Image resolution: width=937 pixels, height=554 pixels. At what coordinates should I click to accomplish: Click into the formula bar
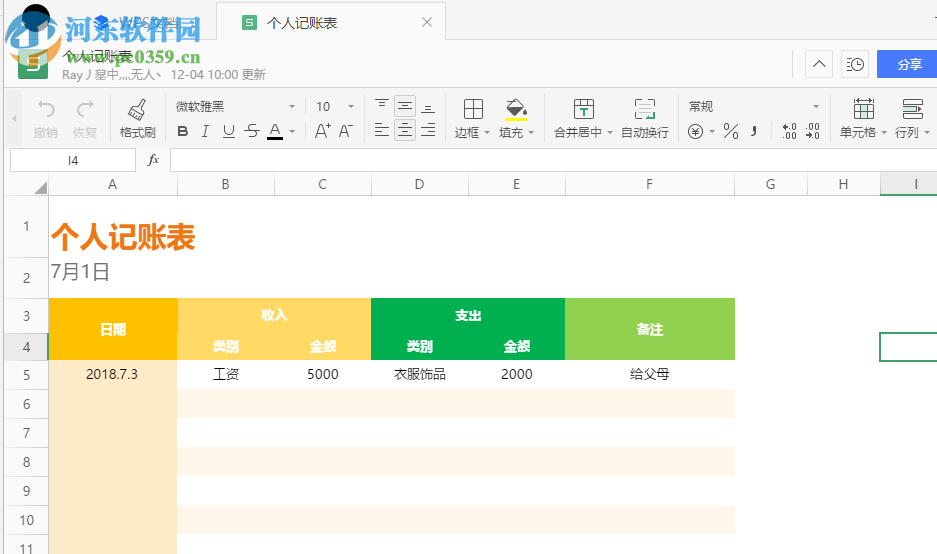tap(553, 160)
